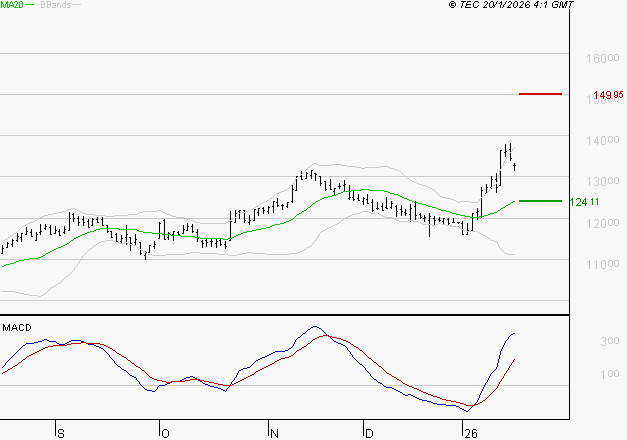Click the 16000 price axis label
Image resolution: width=627 pixels, height=440 pixels.
pyautogui.click(x=603, y=58)
